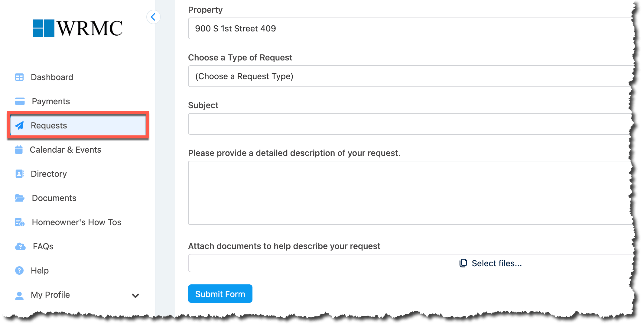Click the Help question mark icon
This screenshot has width=644, height=327.
(19, 271)
